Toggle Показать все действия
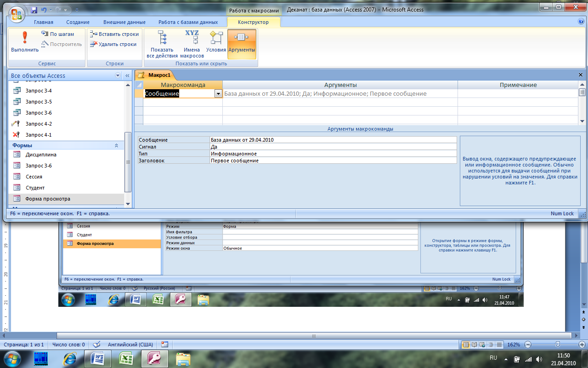The image size is (588, 368). [x=162, y=45]
